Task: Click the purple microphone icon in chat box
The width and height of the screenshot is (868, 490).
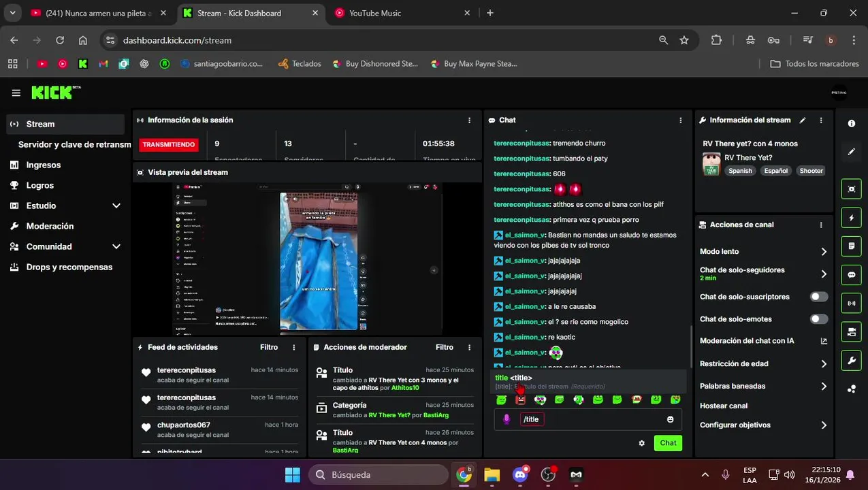Action: coord(507,419)
